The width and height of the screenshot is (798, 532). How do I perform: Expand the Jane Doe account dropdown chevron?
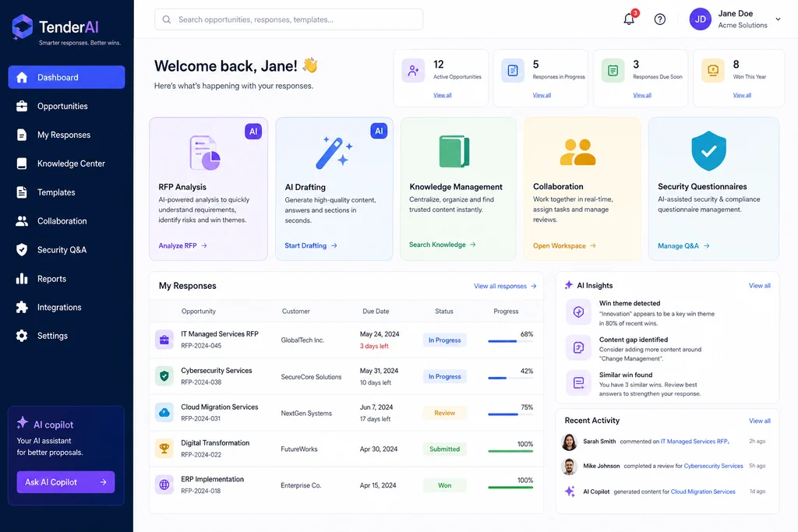(779, 19)
